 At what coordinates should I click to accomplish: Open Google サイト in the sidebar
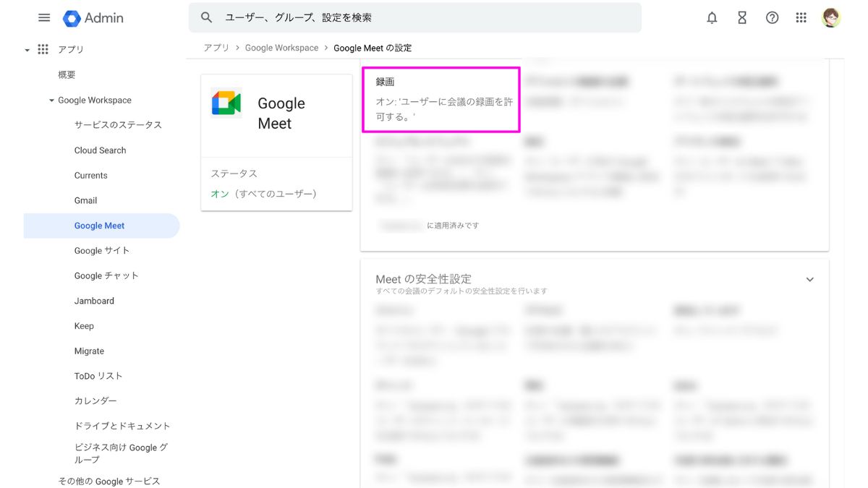102,251
